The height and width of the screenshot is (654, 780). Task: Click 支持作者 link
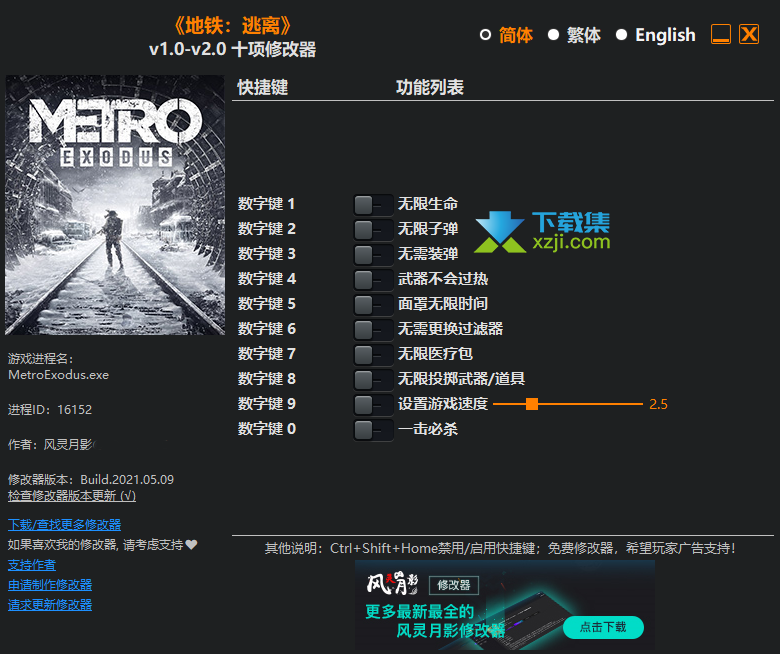pos(32,565)
